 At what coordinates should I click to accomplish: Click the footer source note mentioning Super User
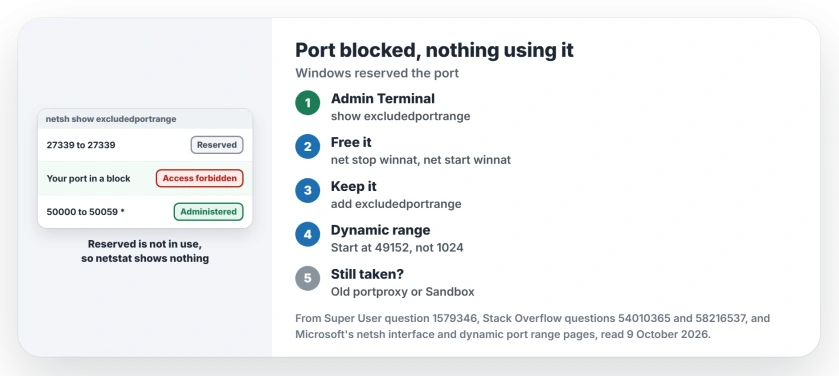click(532, 326)
